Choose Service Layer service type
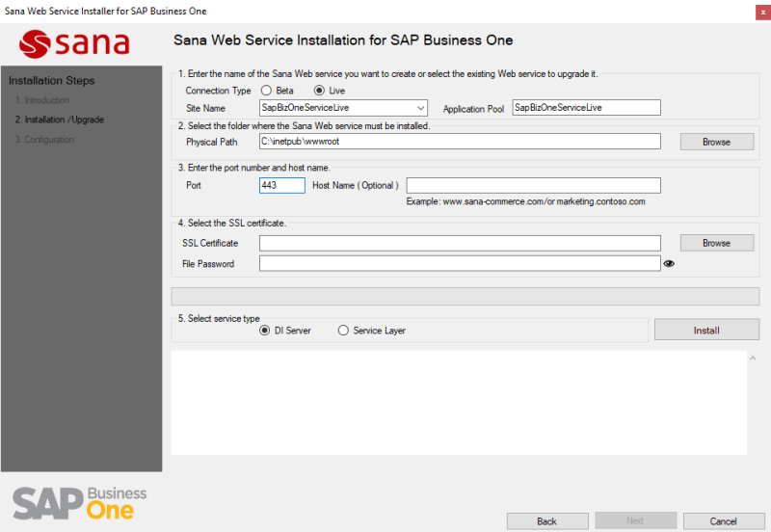 344,331
